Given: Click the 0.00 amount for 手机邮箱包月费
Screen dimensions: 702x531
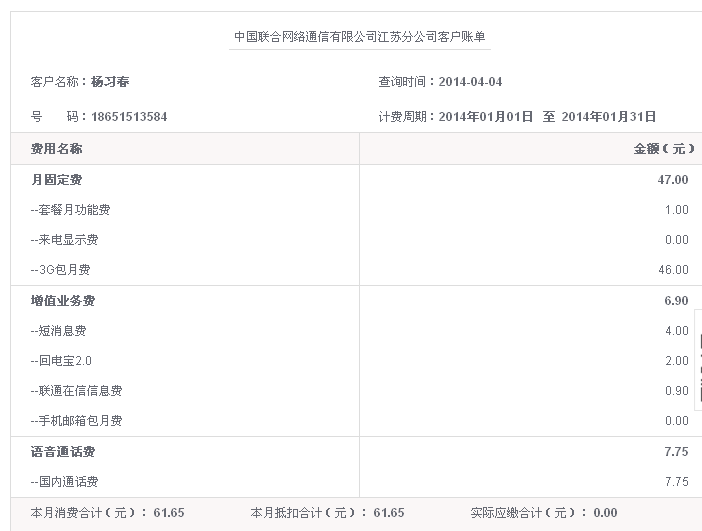Looking at the screenshot, I should pos(676,421).
